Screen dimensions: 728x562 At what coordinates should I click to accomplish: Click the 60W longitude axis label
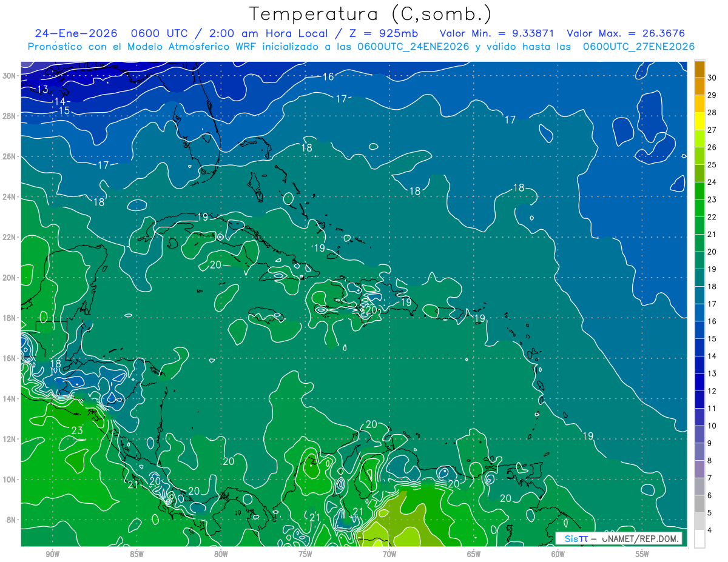pos(558,554)
